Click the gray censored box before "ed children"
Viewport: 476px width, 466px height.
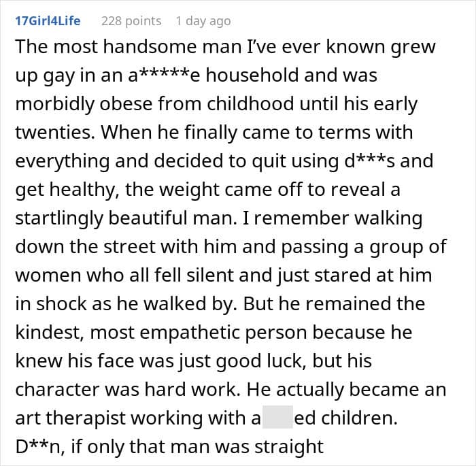coord(277,418)
